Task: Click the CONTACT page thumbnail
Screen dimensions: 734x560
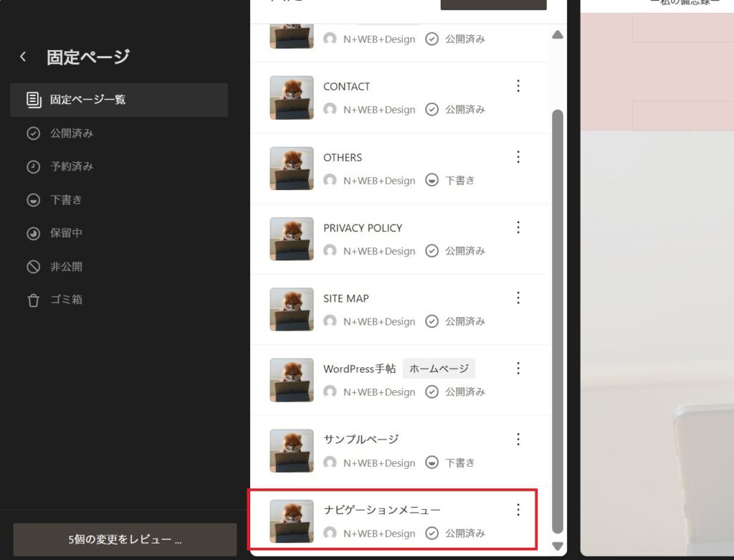Action: coord(292,98)
